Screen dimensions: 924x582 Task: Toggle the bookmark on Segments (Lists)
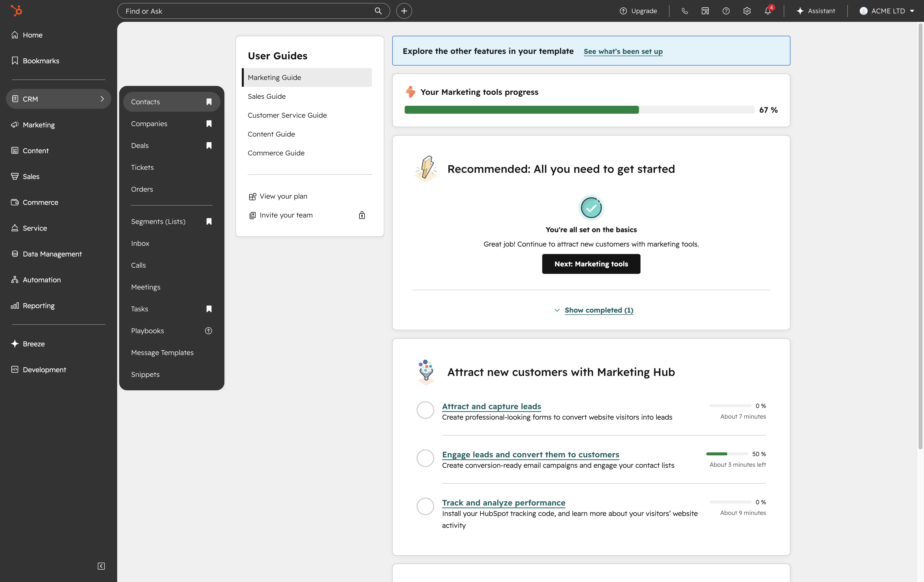[x=209, y=221]
